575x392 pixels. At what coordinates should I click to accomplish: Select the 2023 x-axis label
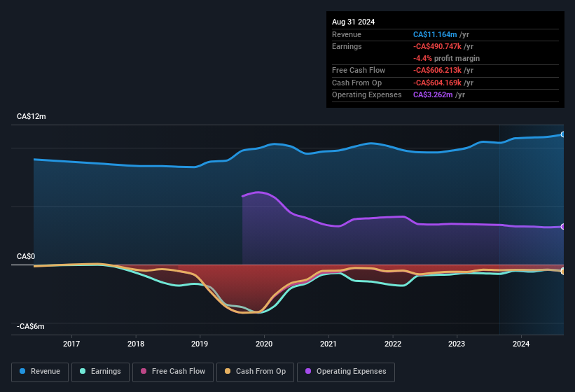457,344
